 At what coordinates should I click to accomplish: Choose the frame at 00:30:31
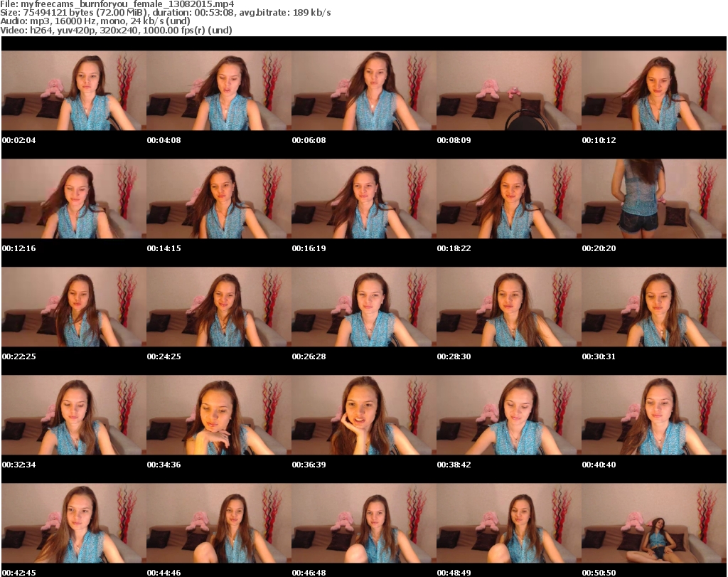pyautogui.click(x=654, y=307)
